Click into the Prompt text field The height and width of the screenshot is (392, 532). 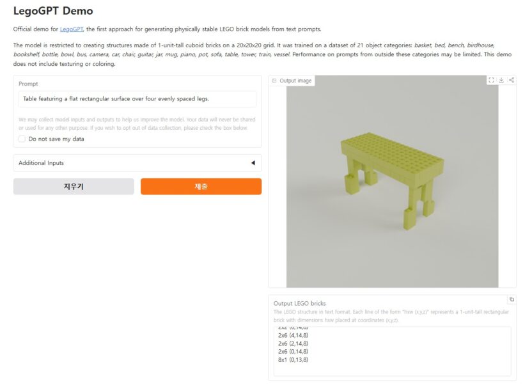pyautogui.click(x=137, y=99)
